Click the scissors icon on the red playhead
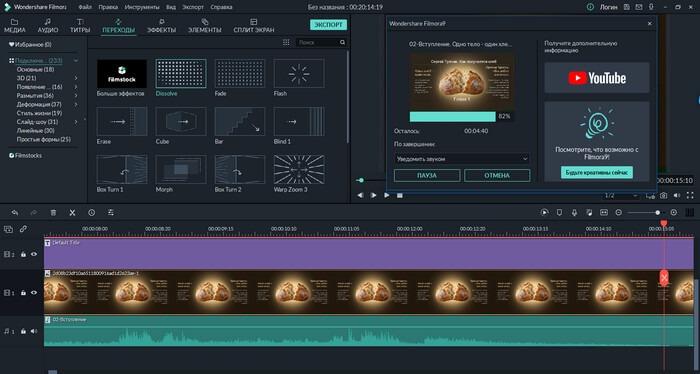 click(x=664, y=278)
